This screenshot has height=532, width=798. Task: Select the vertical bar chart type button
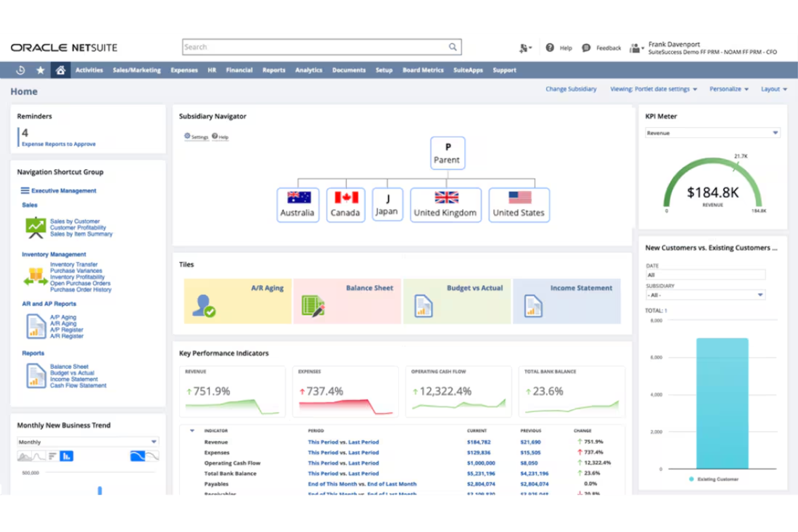pos(66,457)
